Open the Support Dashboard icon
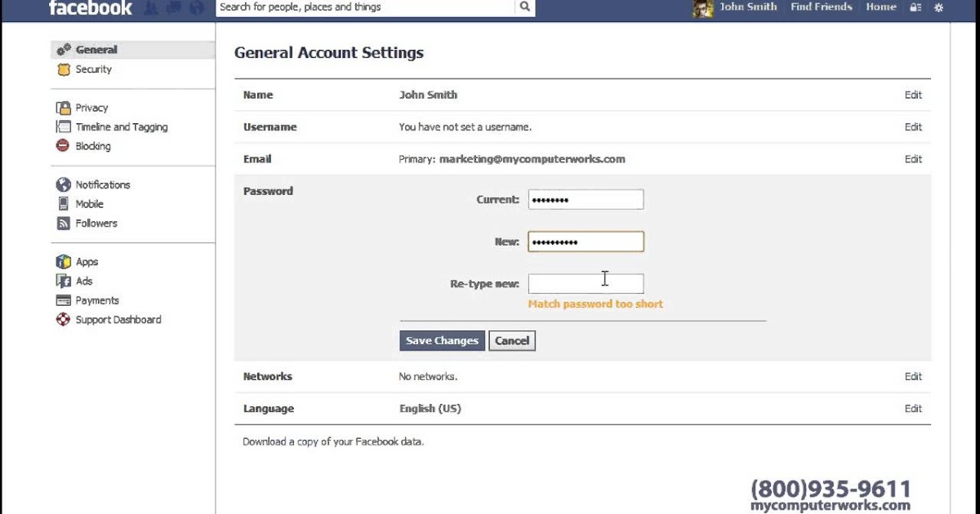The image size is (980, 514). point(63,319)
